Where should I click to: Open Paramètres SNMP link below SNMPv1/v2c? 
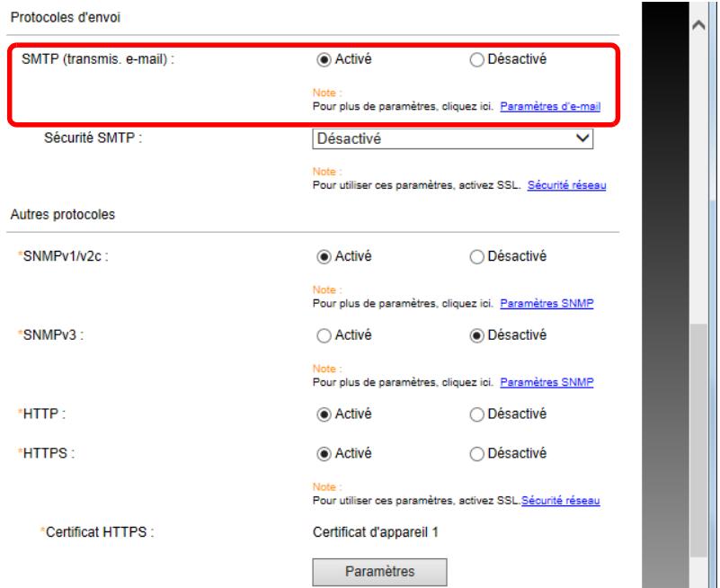point(547,302)
